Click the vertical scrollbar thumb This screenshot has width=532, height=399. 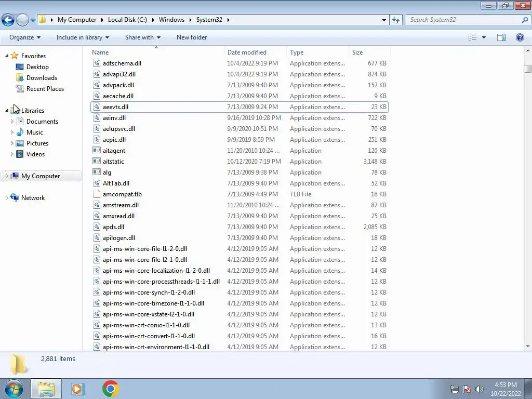[527, 69]
